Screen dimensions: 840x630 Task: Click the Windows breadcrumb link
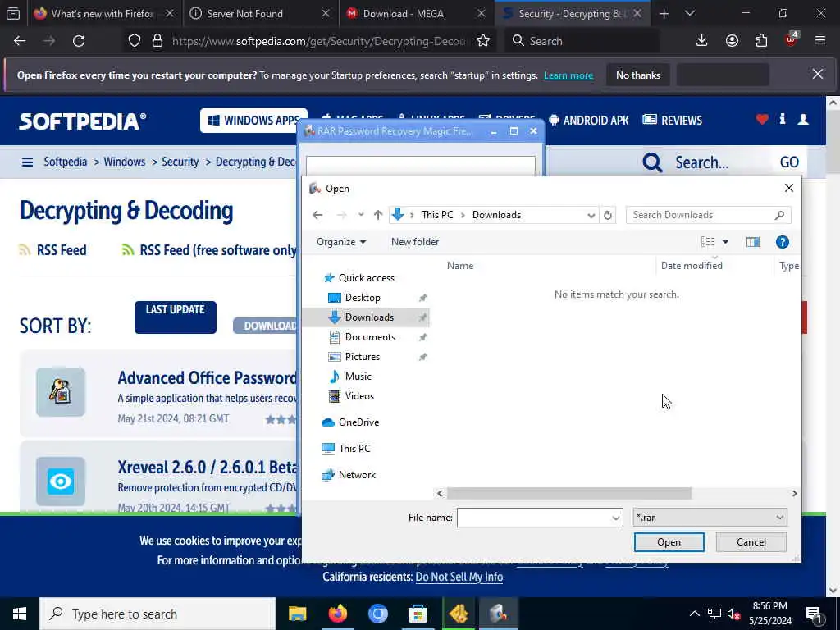(x=125, y=162)
